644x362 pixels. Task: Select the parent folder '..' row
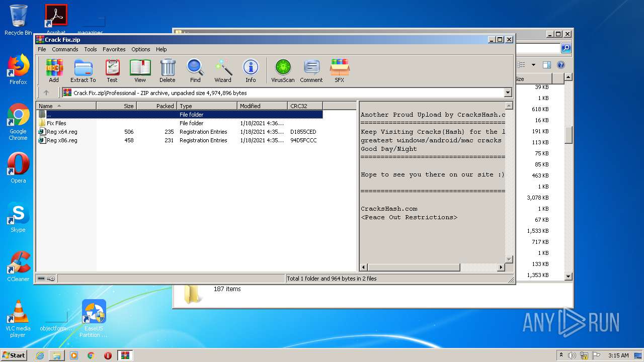[x=180, y=115]
